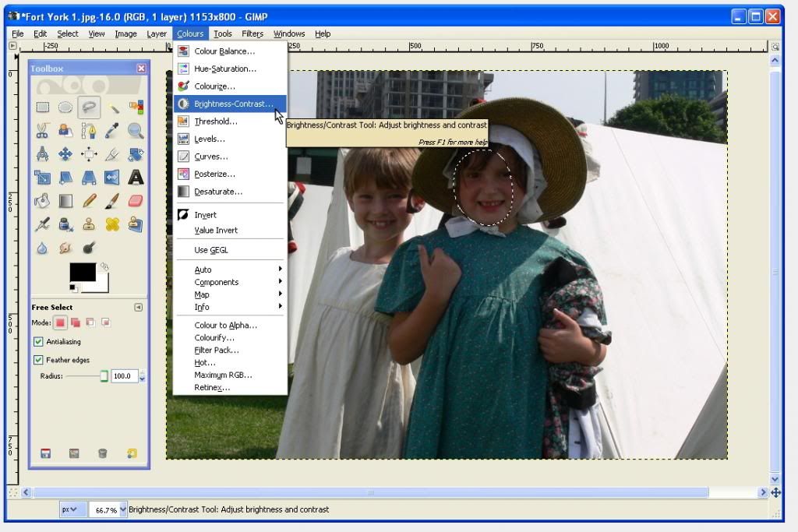This screenshot has height=532, width=798.
Task: Select the Shear tool
Action: 65,178
